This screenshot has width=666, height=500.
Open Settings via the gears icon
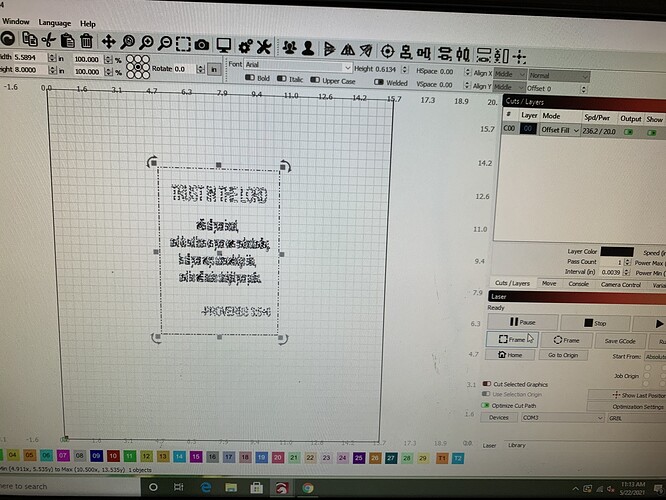[246, 46]
